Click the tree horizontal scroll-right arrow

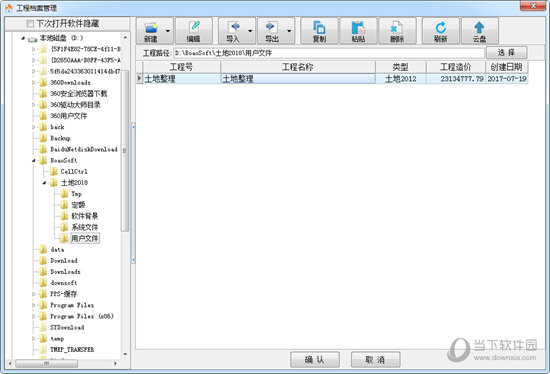(x=115, y=364)
